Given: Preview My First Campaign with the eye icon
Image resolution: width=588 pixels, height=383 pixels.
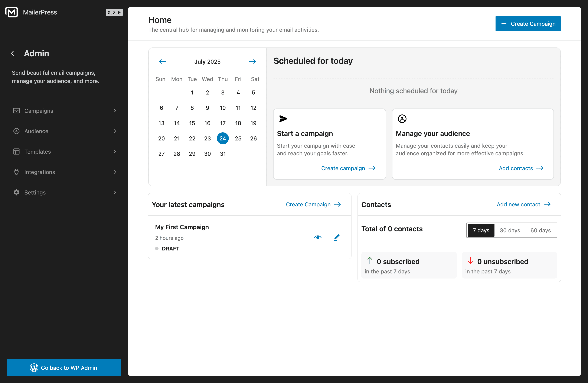Looking at the screenshot, I should click(x=318, y=237).
